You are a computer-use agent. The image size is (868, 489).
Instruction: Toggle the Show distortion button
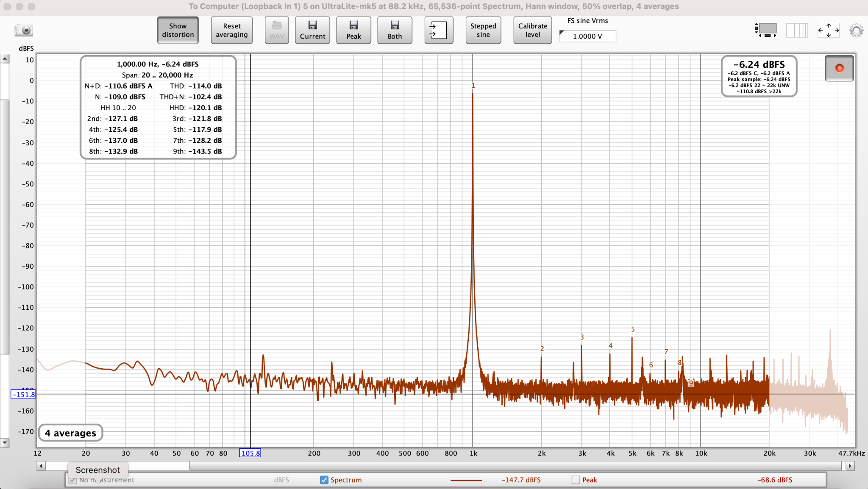(x=178, y=30)
